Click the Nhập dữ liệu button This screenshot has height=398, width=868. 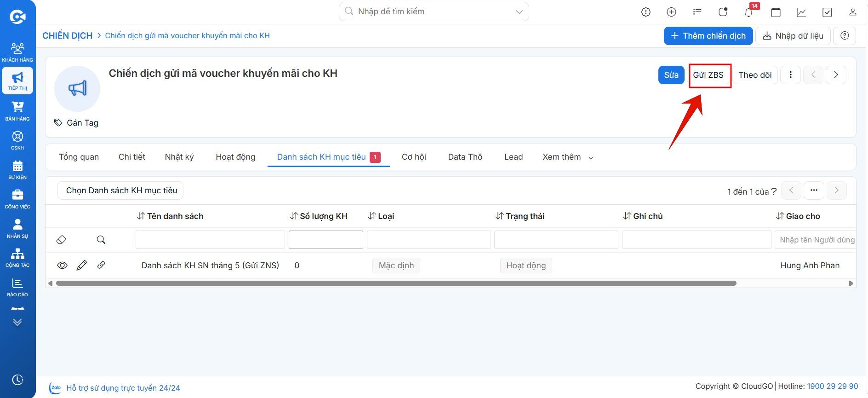click(793, 35)
